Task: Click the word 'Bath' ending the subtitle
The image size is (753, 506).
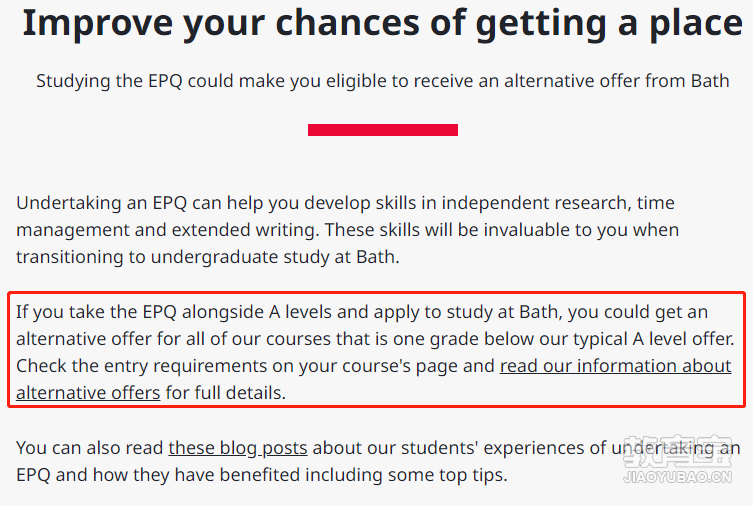Action: click(710, 81)
